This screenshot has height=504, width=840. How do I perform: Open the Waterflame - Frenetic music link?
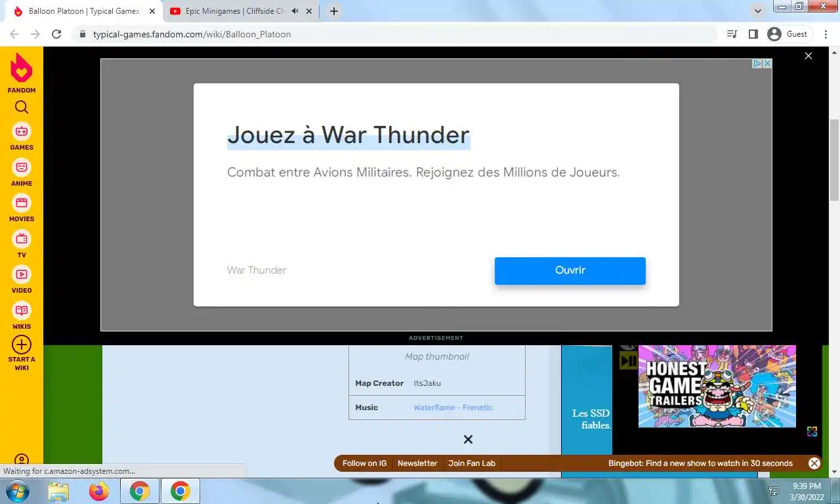point(453,408)
